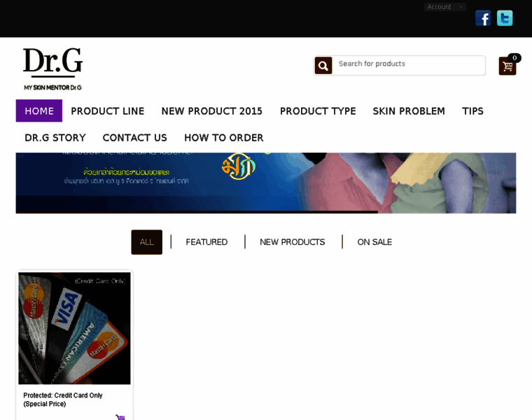This screenshot has width=532, height=420.
Task: Open the TIPS menu item
Action: click(472, 111)
